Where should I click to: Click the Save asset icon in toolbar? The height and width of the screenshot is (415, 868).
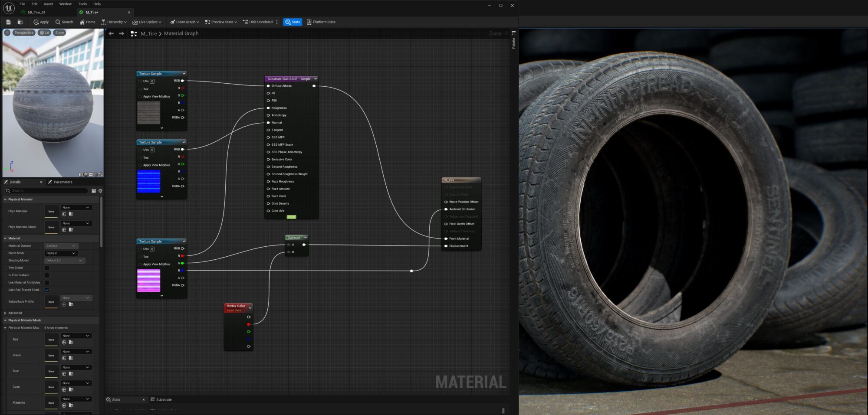8,22
